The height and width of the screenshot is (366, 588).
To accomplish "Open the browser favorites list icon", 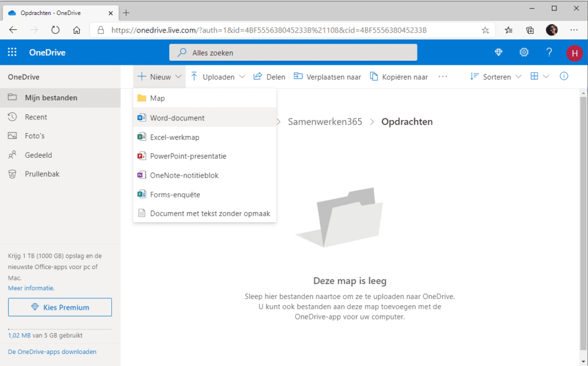I will (x=509, y=30).
